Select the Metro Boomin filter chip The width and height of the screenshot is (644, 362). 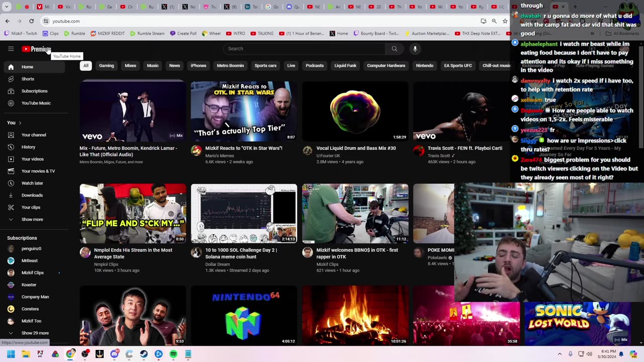230,66
